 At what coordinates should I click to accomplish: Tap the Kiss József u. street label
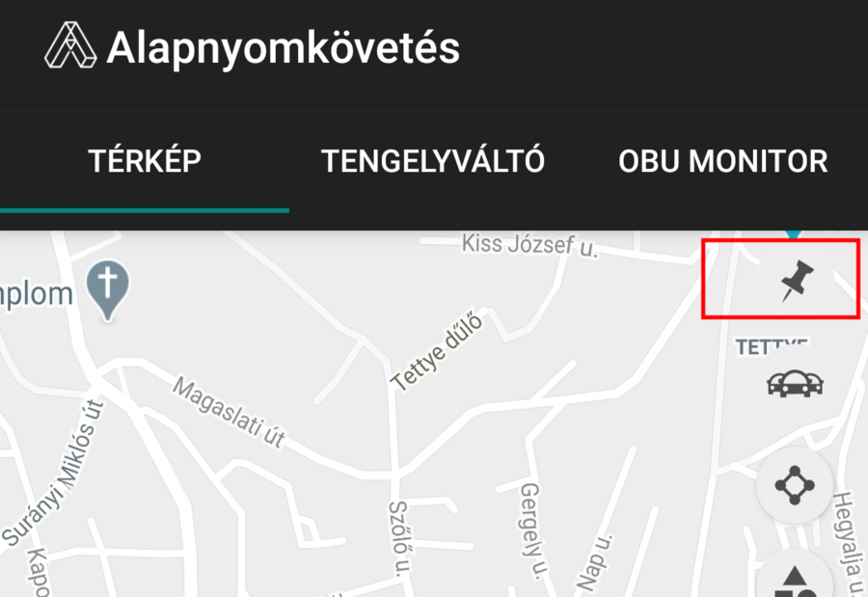coord(529,246)
